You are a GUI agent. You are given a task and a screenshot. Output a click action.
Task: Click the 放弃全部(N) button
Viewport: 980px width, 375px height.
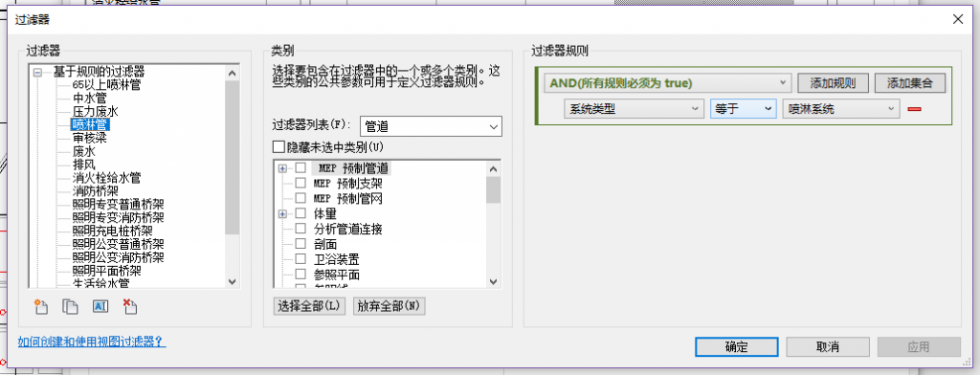tap(389, 306)
